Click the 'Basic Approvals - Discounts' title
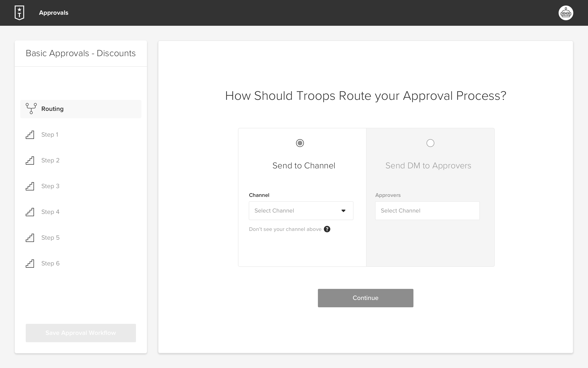The width and height of the screenshot is (588, 368). 81,53
